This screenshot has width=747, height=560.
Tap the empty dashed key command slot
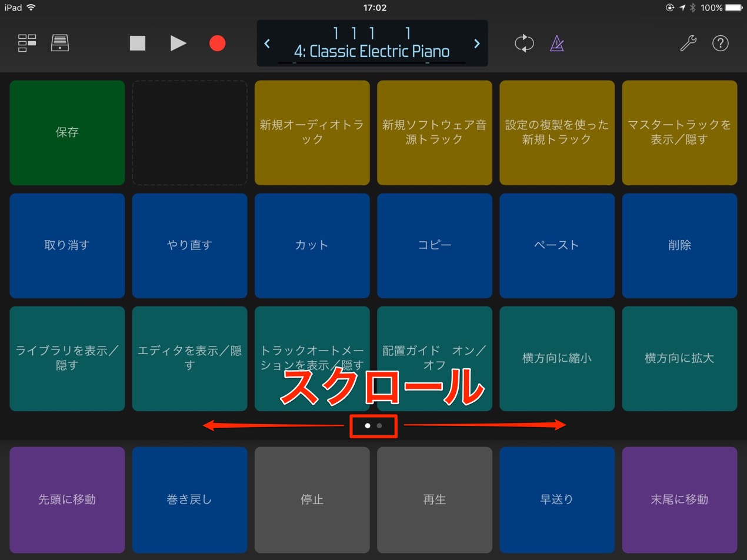point(189,132)
